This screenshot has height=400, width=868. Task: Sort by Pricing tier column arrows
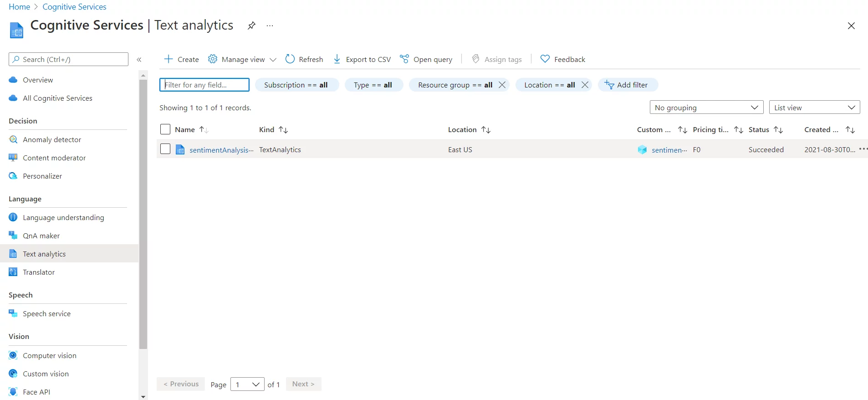pos(739,130)
